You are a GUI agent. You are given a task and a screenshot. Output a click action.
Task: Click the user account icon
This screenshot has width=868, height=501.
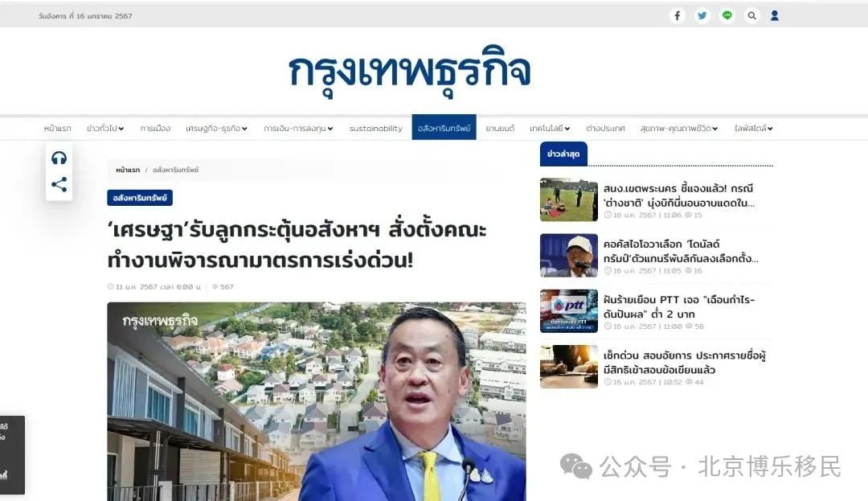point(775,15)
